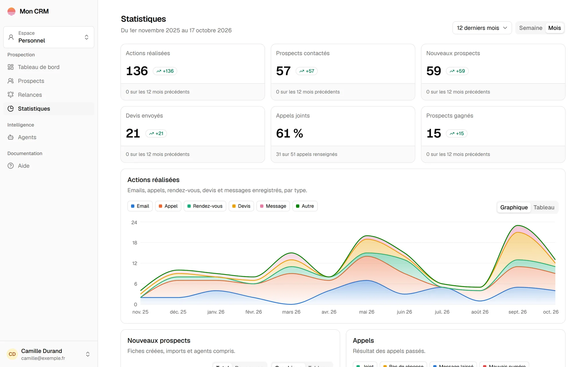Screen dimensions: 588x367
Task: Click the +136 trend badge
Action: pyautogui.click(x=165, y=71)
